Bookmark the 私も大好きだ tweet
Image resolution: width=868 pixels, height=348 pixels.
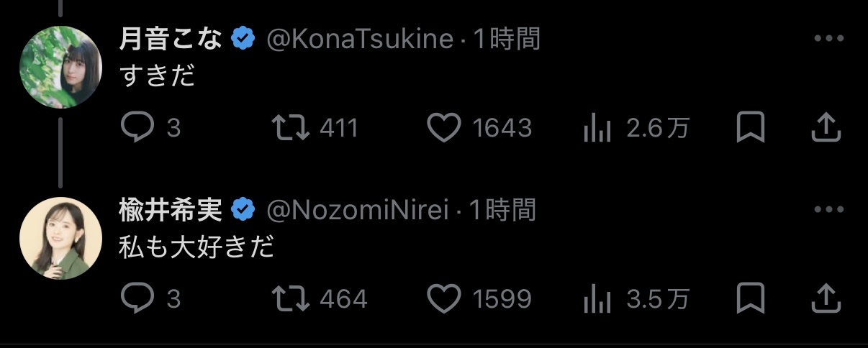(x=750, y=298)
